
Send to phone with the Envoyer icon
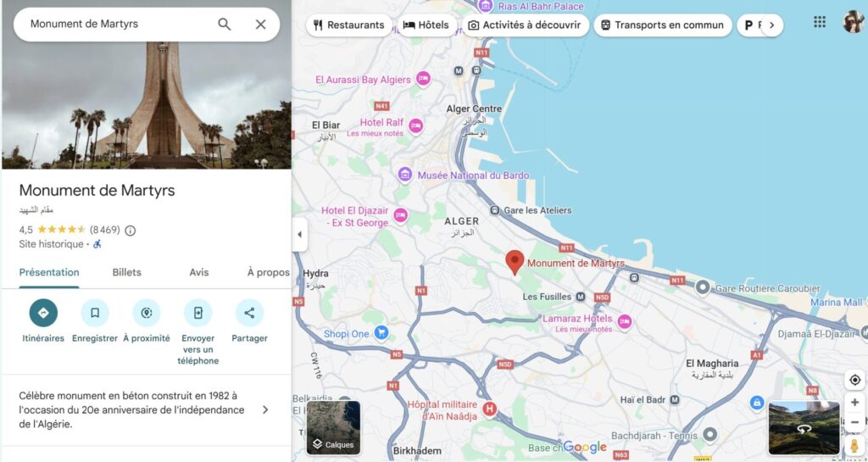point(198,313)
